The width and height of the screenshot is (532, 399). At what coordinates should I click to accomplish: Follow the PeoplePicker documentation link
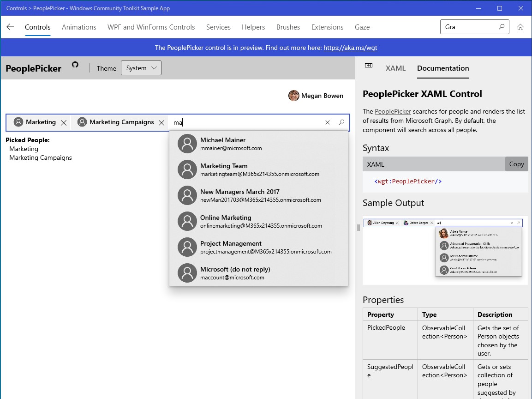coord(393,111)
